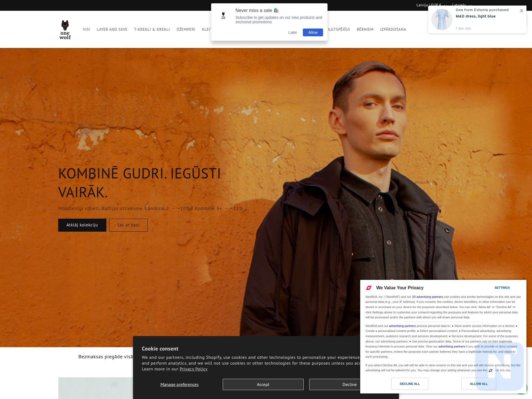Close the recent purchase notification
This screenshot has width=532, height=399.
coord(521,11)
